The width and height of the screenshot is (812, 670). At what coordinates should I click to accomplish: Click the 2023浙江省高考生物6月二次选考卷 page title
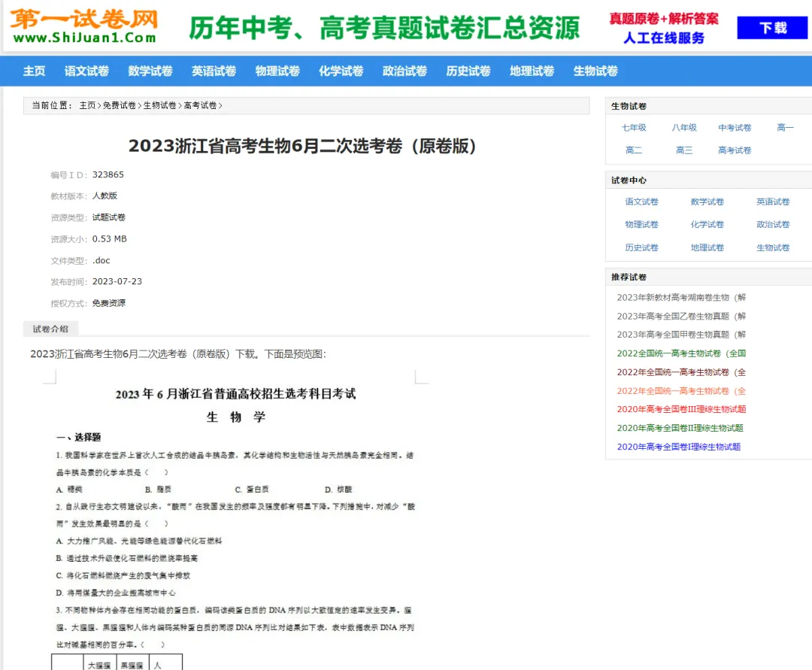pos(302,146)
